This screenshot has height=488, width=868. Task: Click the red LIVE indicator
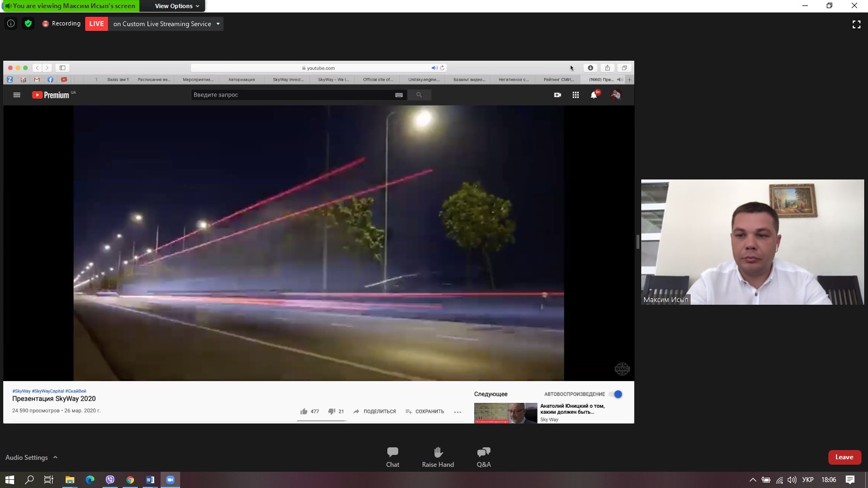(97, 24)
